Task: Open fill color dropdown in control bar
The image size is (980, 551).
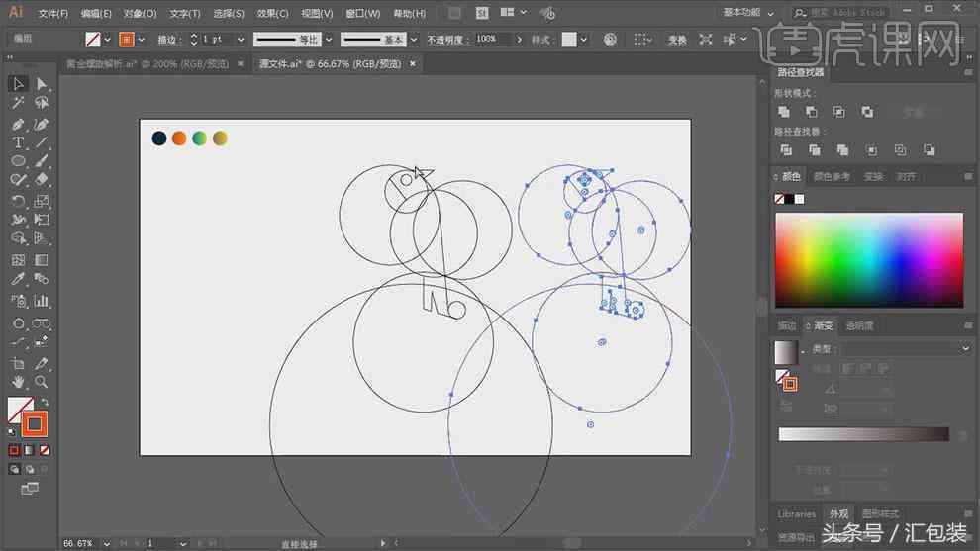Action: (107, 40)
